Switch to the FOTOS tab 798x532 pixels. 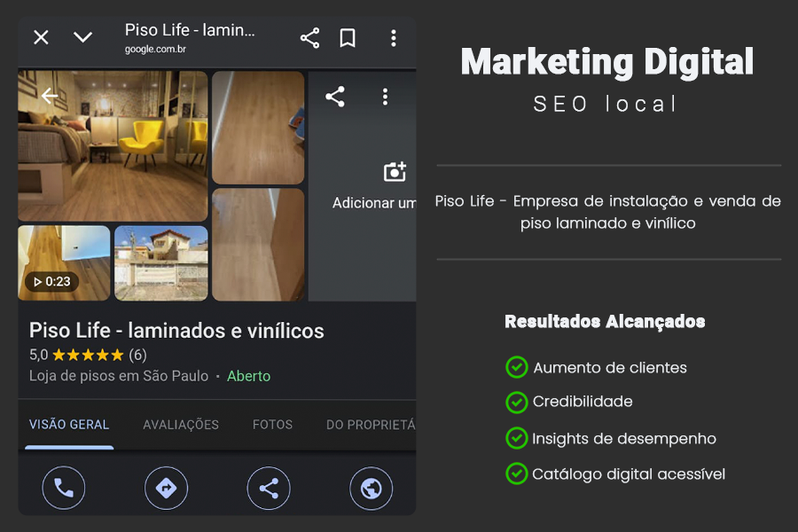click(x=273, y=425)
